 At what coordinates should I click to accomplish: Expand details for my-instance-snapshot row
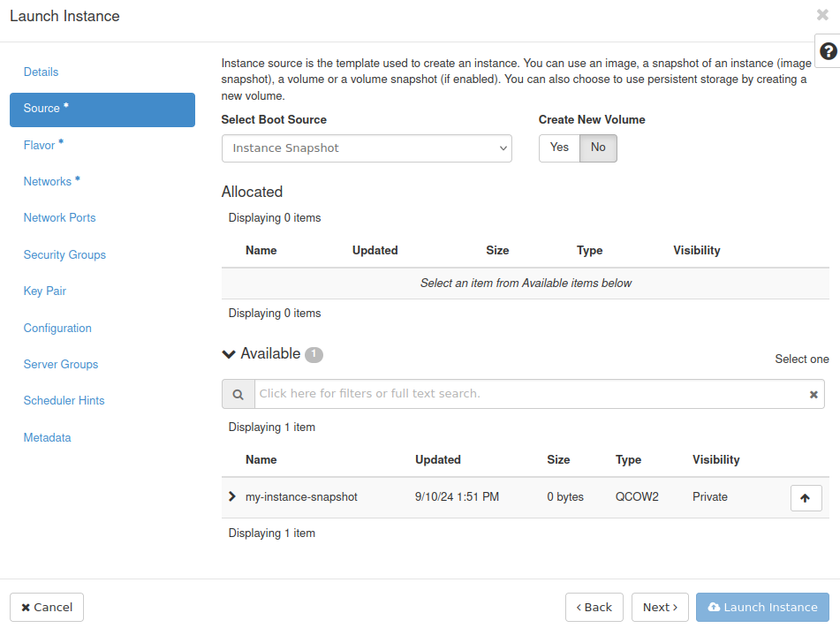click(x=232, y=496)
